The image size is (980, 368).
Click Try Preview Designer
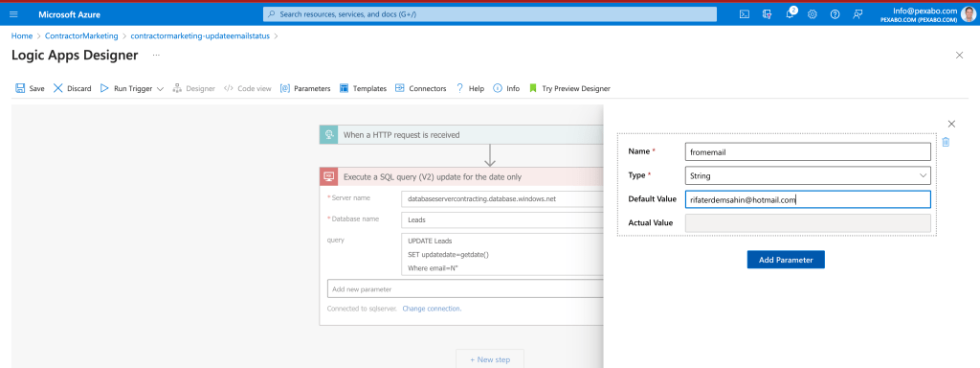pos(569,88)
